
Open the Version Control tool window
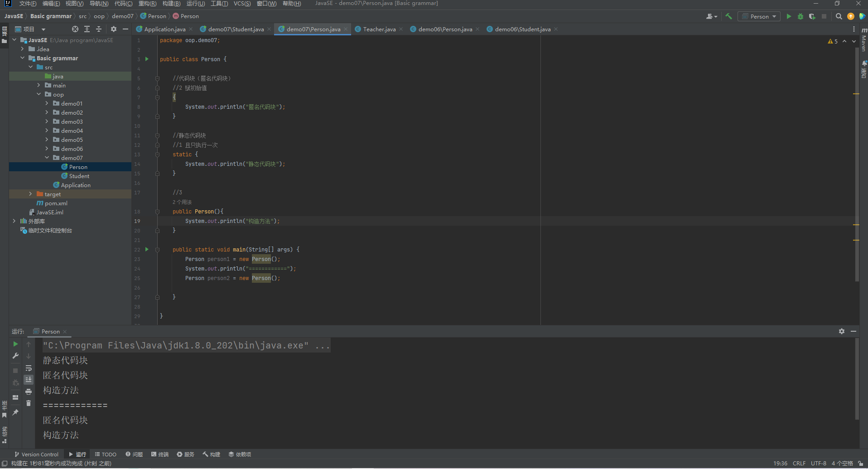coord(36,454)
